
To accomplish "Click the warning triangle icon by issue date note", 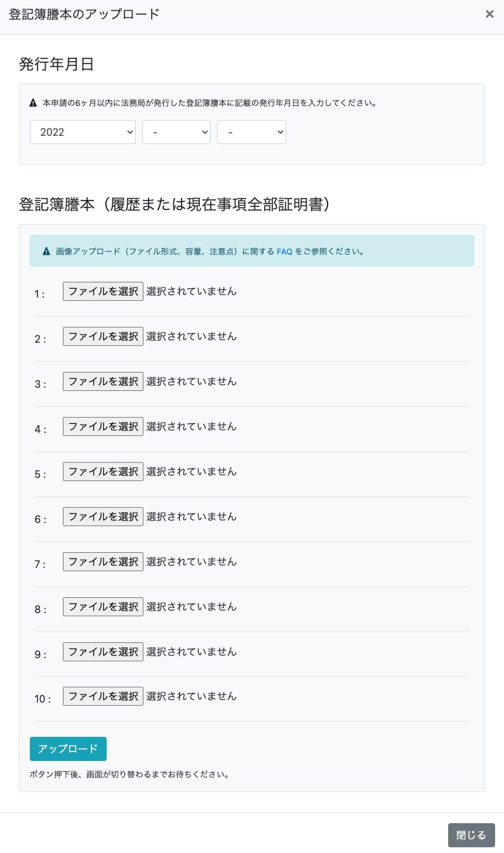I will coord(34,103).
